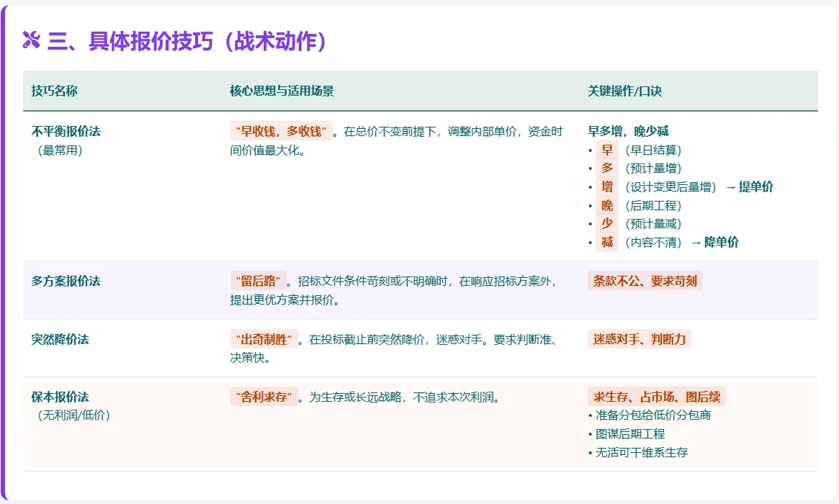Image resolution: width=839 pixels, height=504 pixels.
Task: Click the purple accent bar on the left edge
Action: point(6,252)
